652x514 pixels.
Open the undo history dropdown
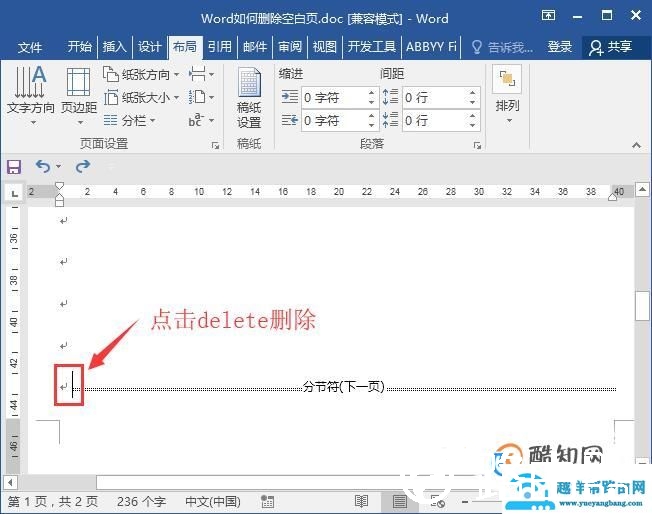click(58, 166)
